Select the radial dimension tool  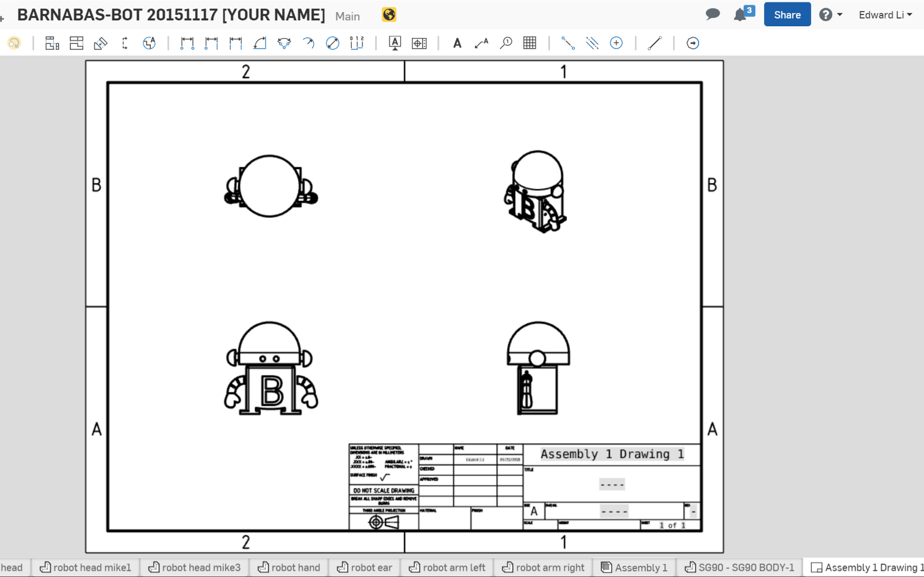coord(308,43)
